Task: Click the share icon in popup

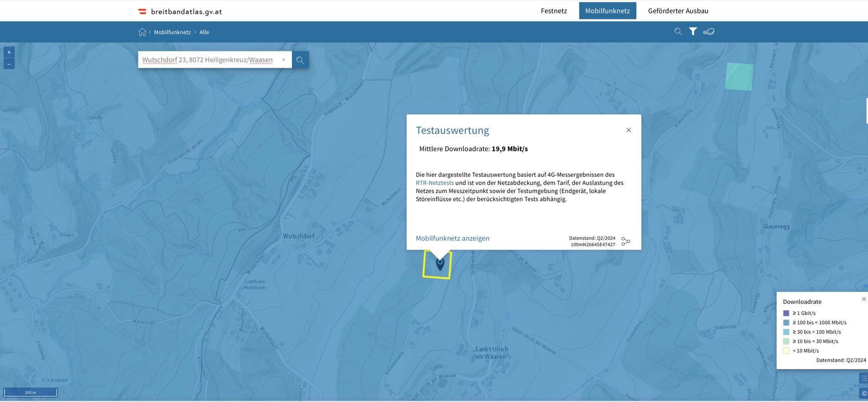Action: (626, 241)
